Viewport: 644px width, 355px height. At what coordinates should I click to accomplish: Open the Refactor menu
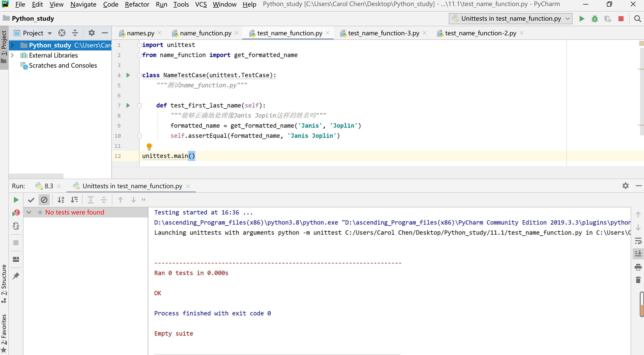click(x=137, y=4)
